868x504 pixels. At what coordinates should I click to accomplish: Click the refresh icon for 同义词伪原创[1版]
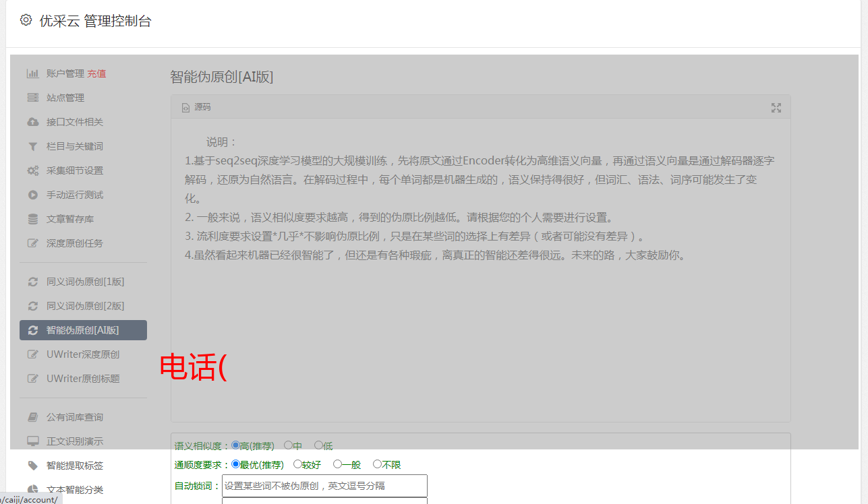[x=32, y=282]
